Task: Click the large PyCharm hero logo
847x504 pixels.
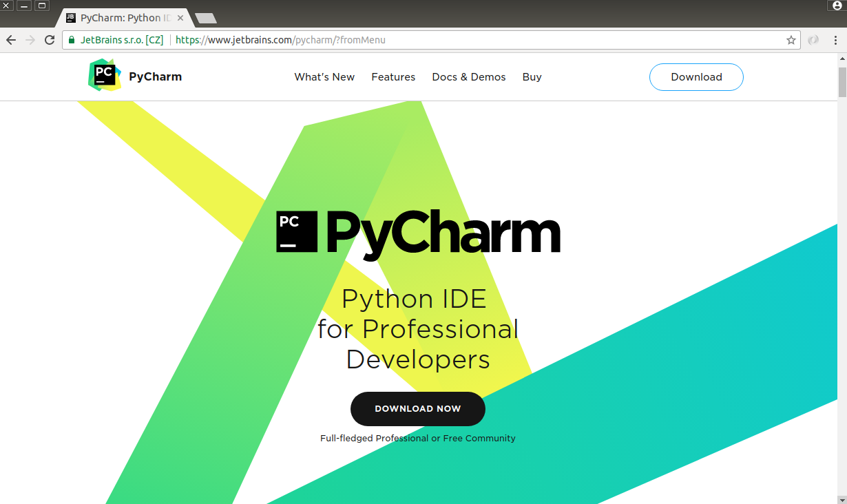Action: click(x=419, y=235)
